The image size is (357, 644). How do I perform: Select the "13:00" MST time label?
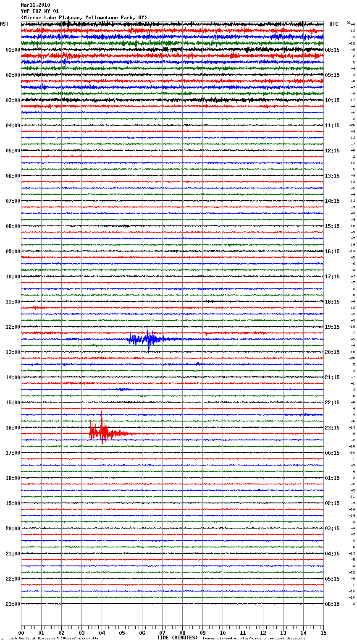(13, 352)
